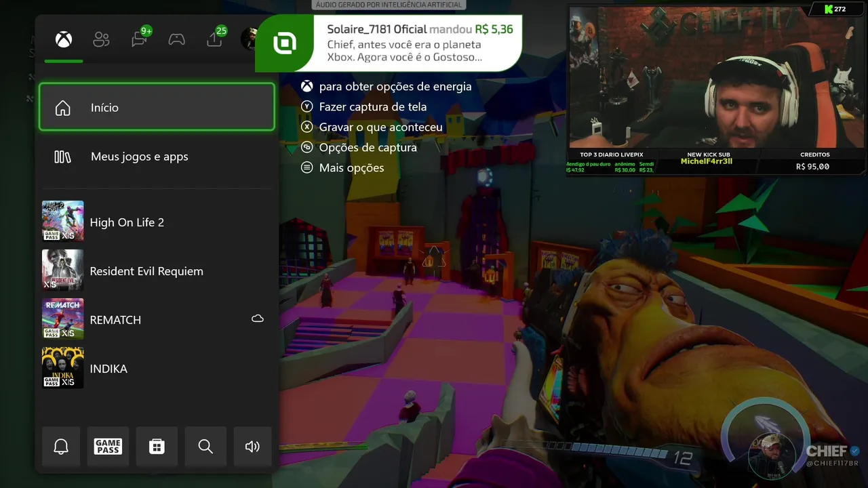Image resolution: width=868 pixels, height=488 pixels.
Task: Click 'para obter opções de energia' hint
Action: pos(395,87)
